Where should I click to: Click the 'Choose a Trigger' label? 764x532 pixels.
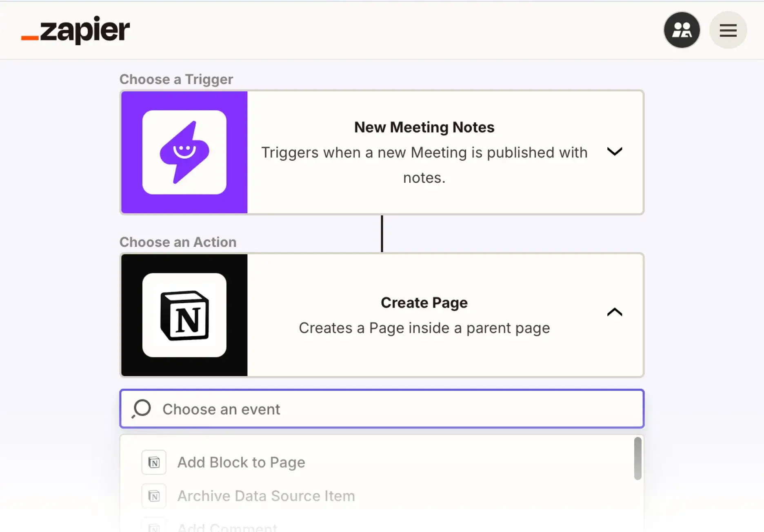click(x=176, y=79)
